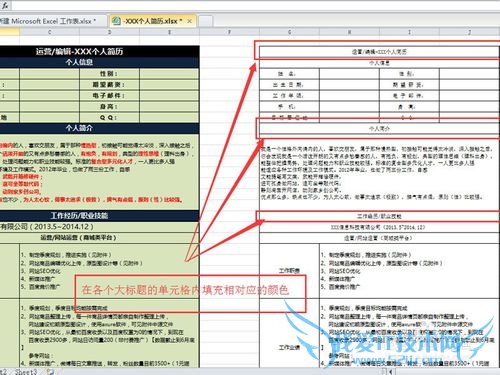Screen dimensions: 500x375
Task: Click the 出生日期: label in right resume
Action: point(289,85)
